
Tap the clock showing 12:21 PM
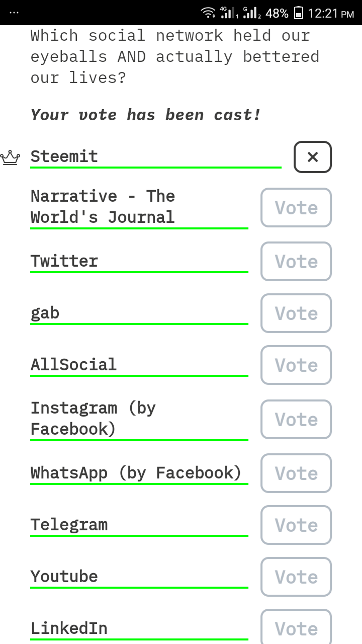331,13
